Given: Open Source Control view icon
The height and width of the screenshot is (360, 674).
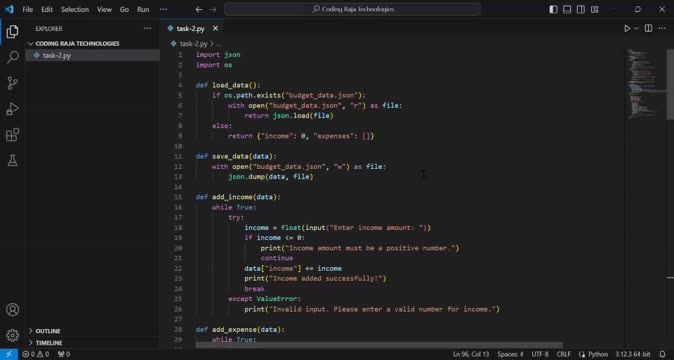Looking at the screenshot, I should pos(12,83).
